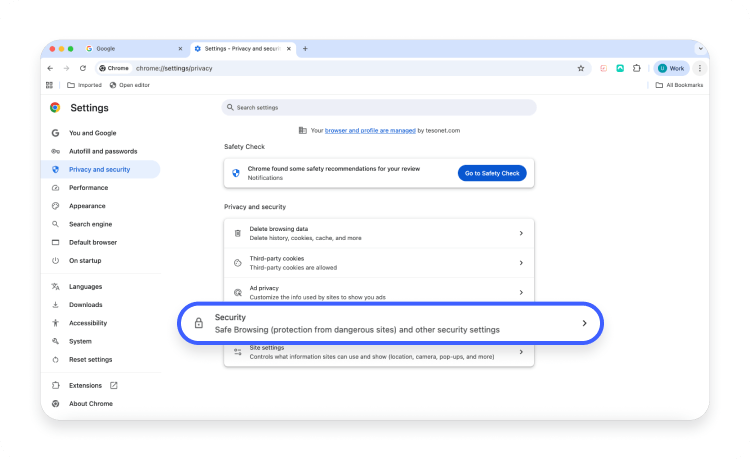The image size is (750, 461).
Task: Click Delete history, cookies, cache, and more text
Action: (x=306, y=238)
